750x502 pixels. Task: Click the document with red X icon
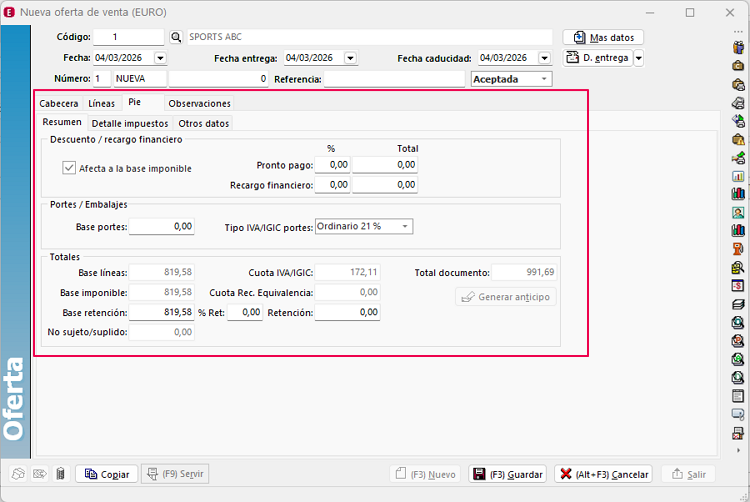point(738,433)
